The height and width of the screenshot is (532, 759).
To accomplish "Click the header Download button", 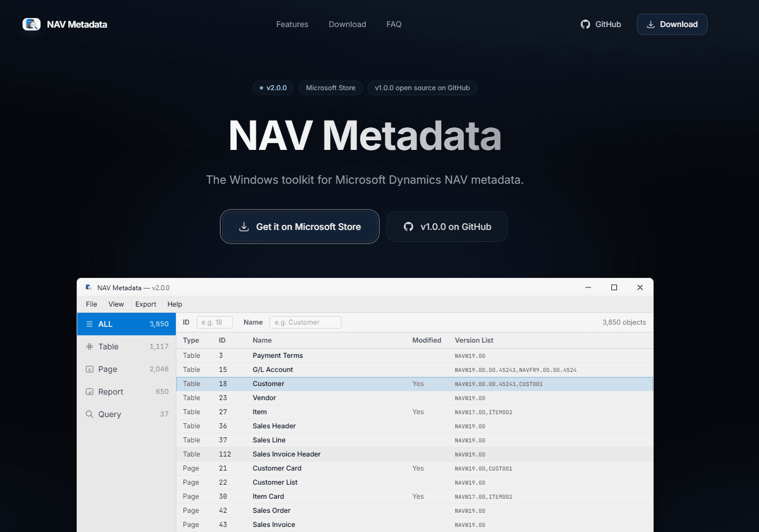I will coord(672,24).
